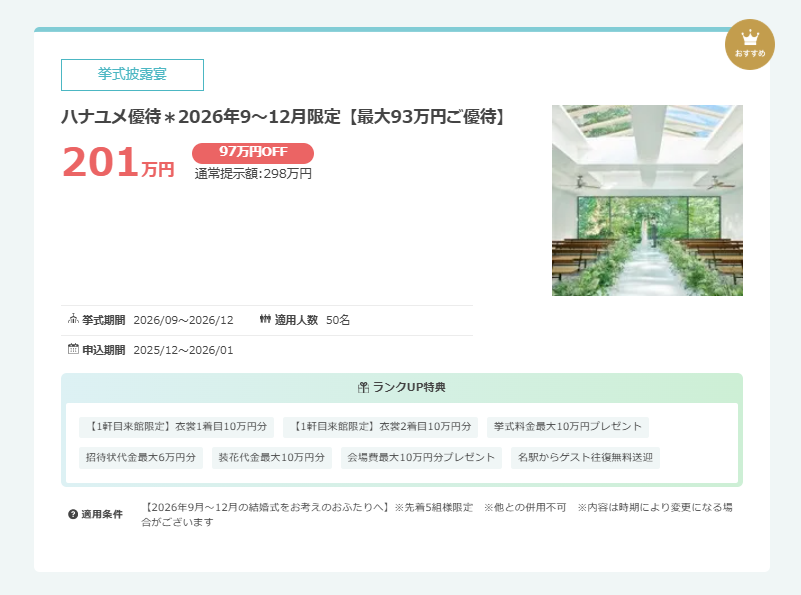Image resolution: width=801 pixels, height=595 pixels.
Task: Click the applicable guests people icon
Action: (265, 320)
